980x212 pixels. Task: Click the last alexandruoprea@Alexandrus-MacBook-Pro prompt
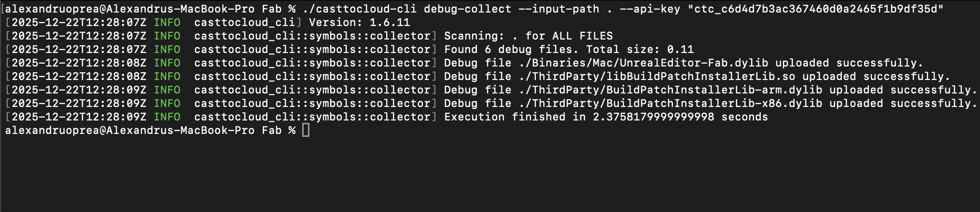(129, 131)
